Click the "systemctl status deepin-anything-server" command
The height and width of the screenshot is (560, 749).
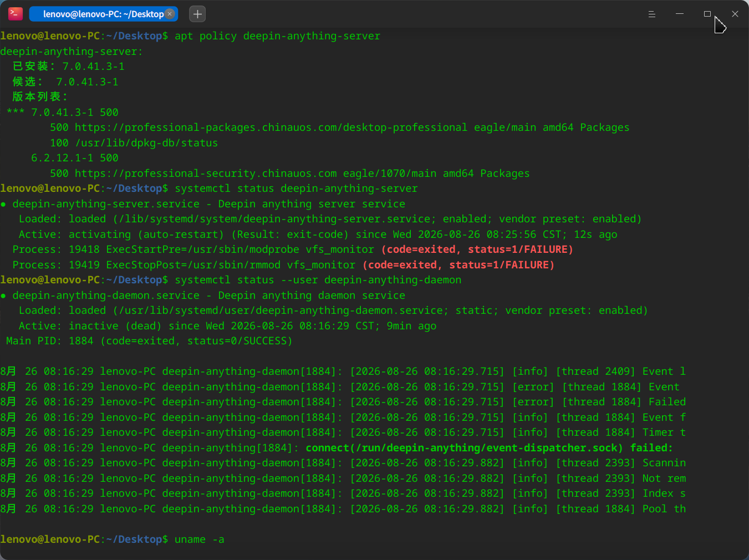[x=296, y=189]
